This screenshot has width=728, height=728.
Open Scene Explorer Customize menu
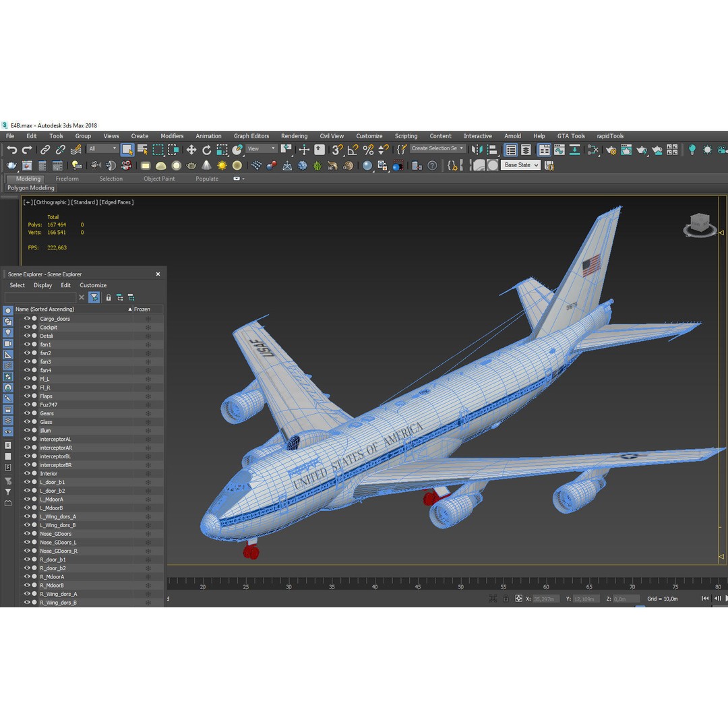93,285
